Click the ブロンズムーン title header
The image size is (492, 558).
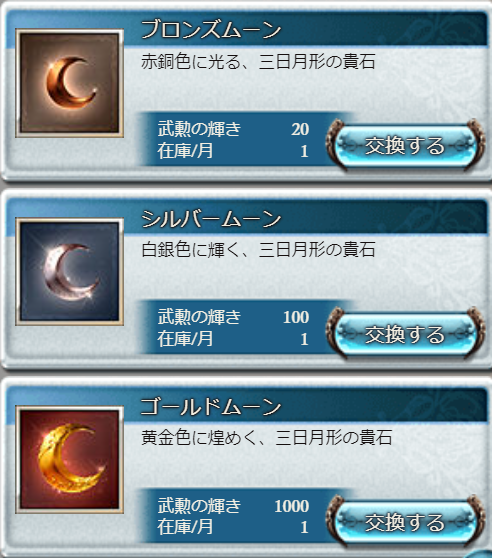click(x=211, y=30)
